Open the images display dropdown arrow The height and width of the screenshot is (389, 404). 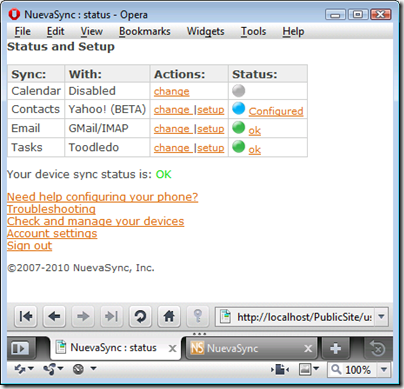tap(316, 369)
